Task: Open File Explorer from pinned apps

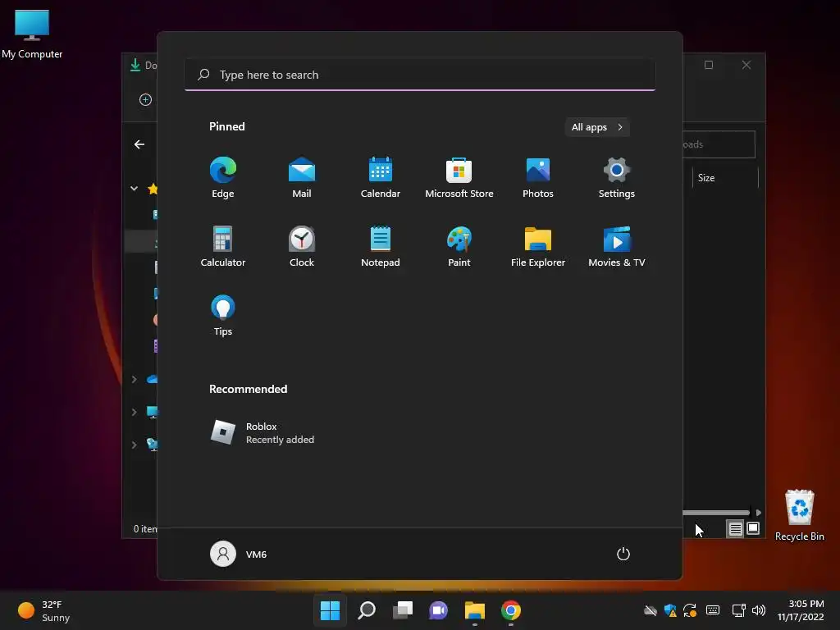Action: pyautogui.click(x=538, y=246)
